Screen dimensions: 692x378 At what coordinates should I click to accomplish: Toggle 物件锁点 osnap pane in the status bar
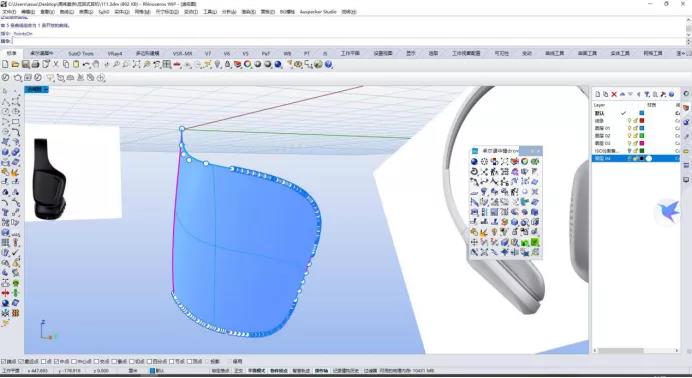click(x=279, y=371)
